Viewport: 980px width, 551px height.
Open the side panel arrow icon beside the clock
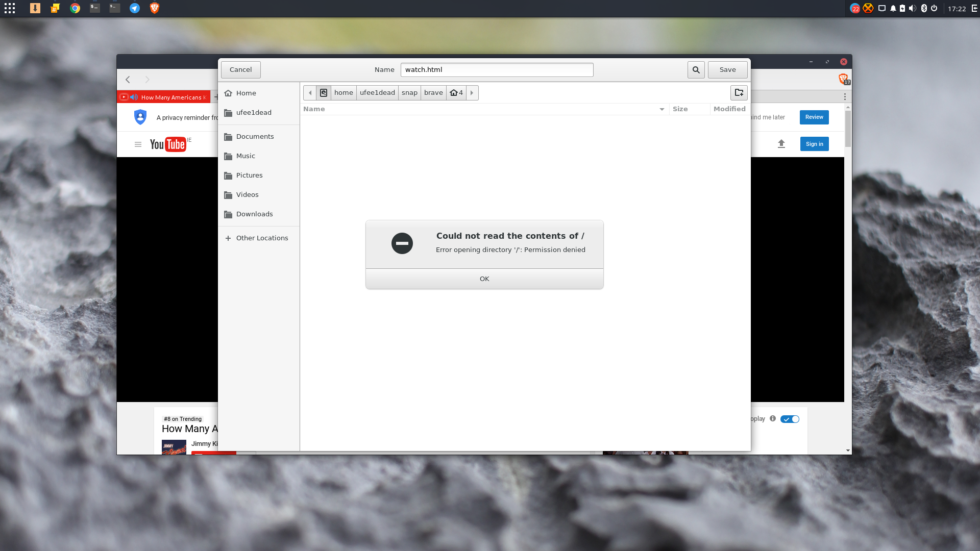pos(974,8)
